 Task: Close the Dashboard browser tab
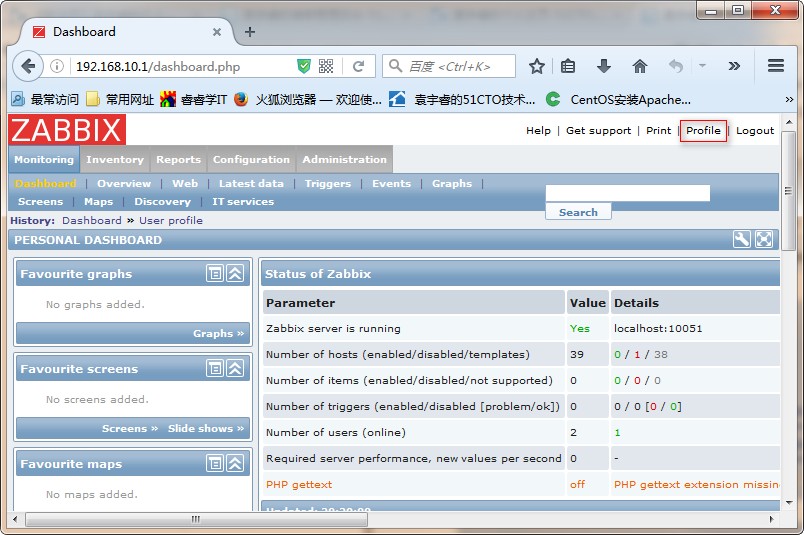point(217,32)
